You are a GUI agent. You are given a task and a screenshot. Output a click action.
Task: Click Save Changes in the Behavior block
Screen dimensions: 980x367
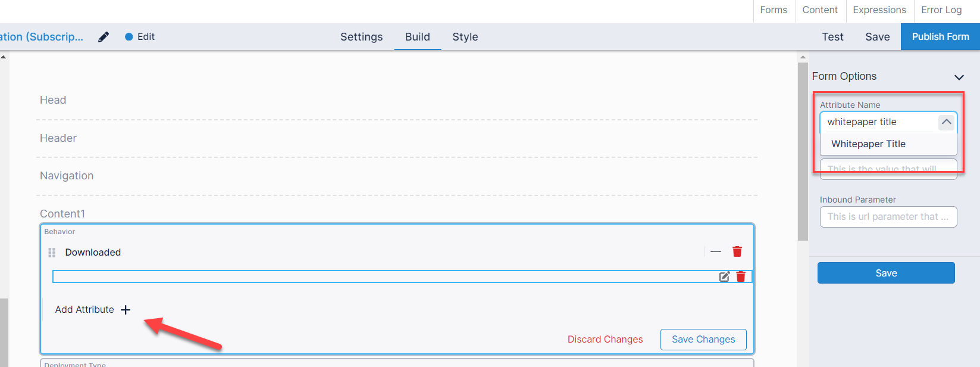[703, 340]
